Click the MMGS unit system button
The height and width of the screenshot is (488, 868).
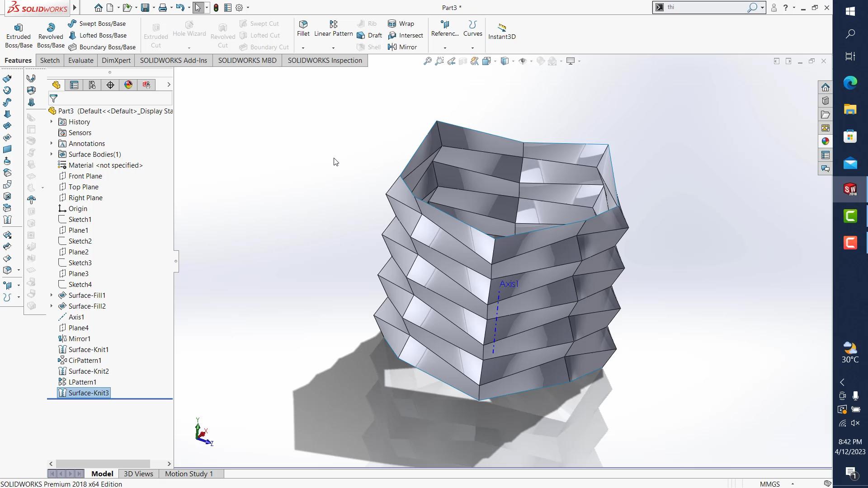point(769,484)
